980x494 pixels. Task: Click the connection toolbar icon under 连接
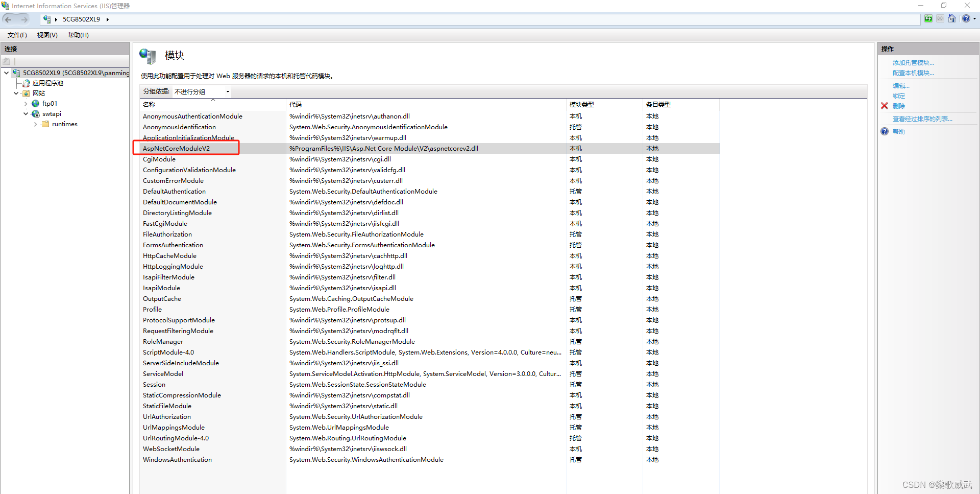pos(7,61)
